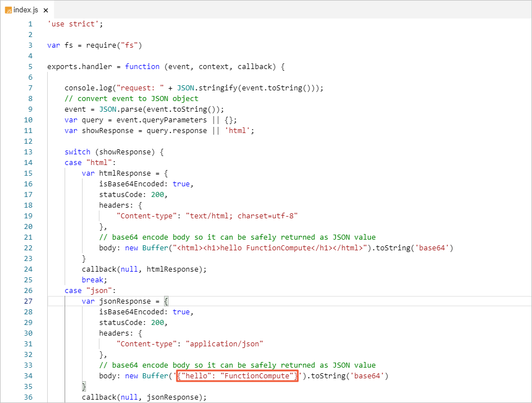This screenshot has width=532, height=403.
Task: Click the "request: " string literal
Action: tap(140, 88)
